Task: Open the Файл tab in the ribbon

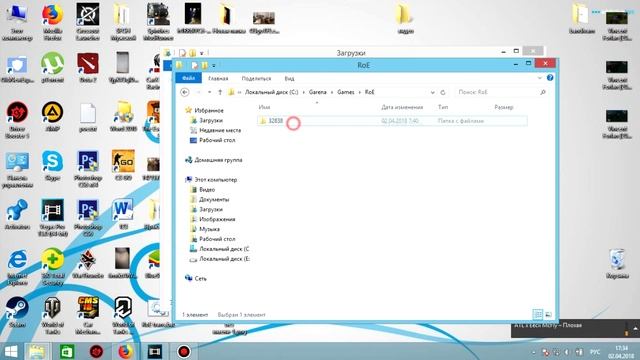Action: pos(188,78)
